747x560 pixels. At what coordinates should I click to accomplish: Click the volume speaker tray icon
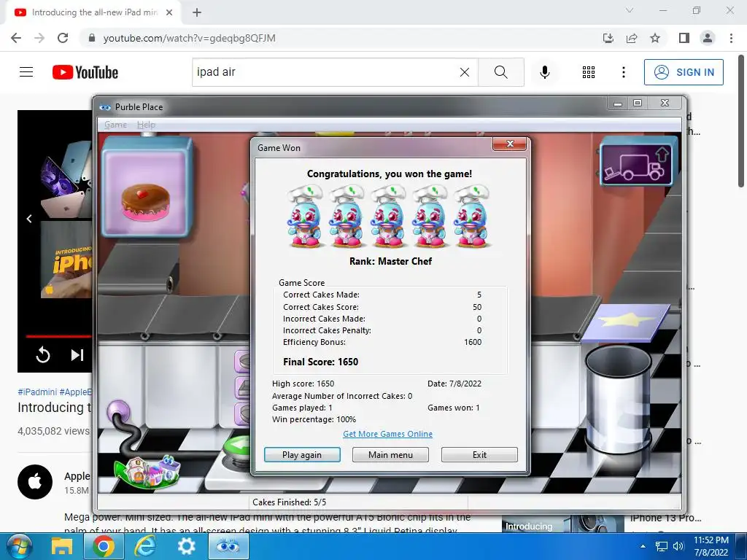point(678,546)
